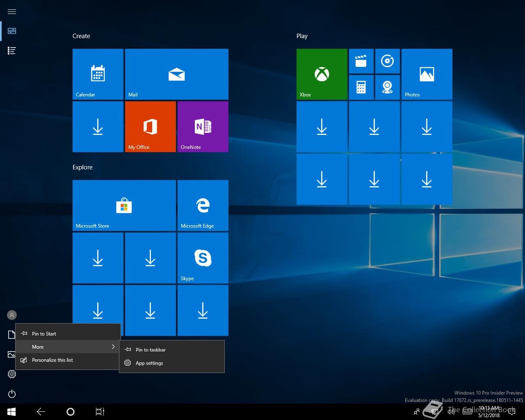Click the Windows Start button
525x420 pixels.
(11, 412)
